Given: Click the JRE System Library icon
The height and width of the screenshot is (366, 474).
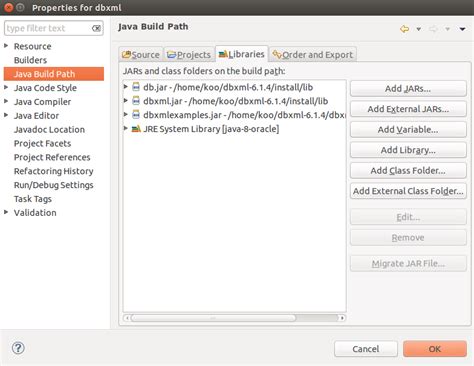Looking at the screenshot, I should point(136,129).
